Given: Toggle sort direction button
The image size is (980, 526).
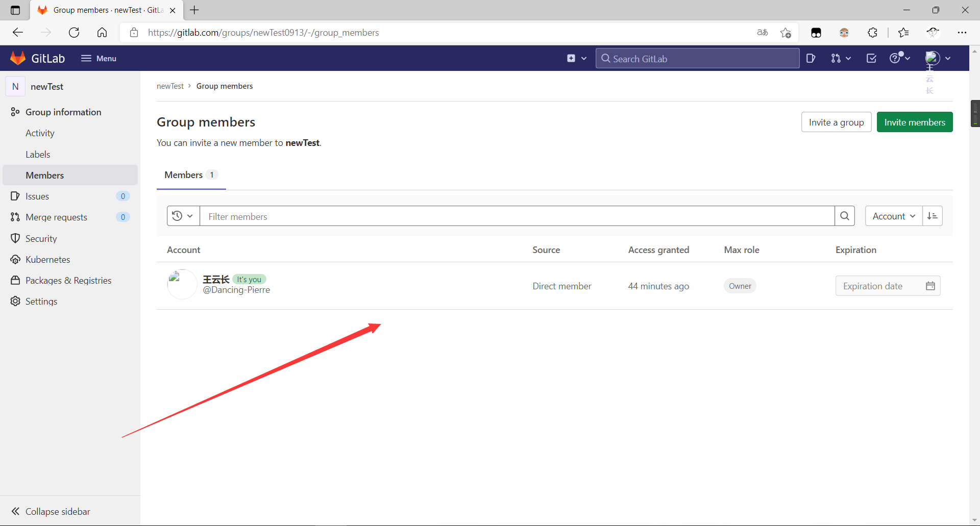Looking at the screenshot, I should click(x=933, y=216).
